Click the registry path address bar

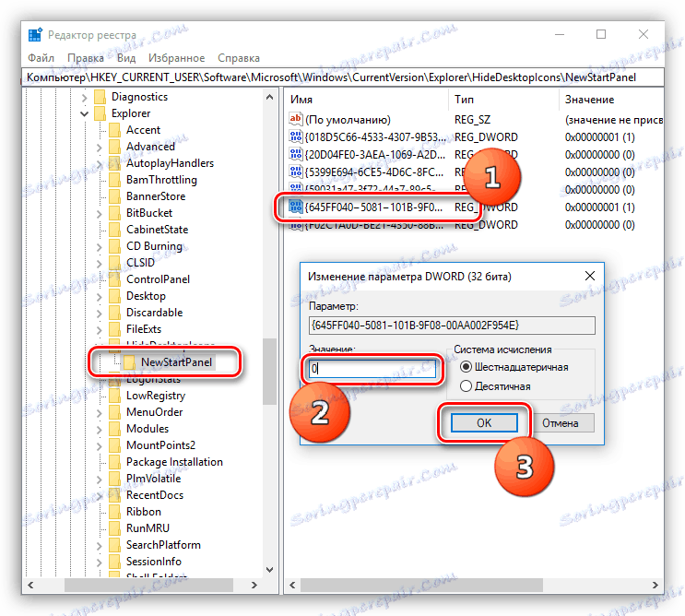pyautogui.click(x=343, y=77)
